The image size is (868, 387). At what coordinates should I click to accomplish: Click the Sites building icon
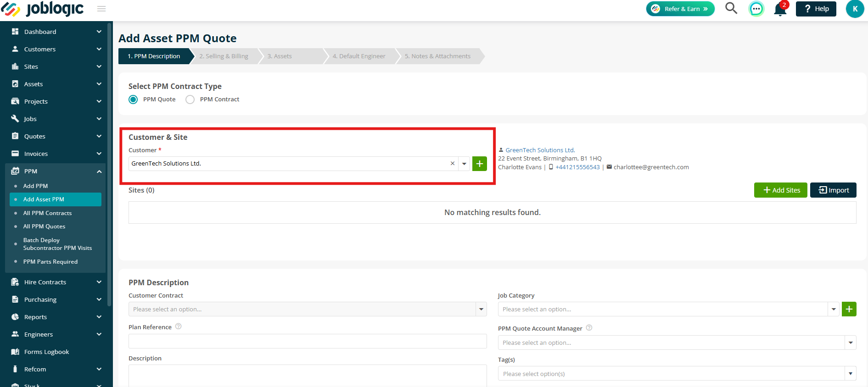pos(15,66)
